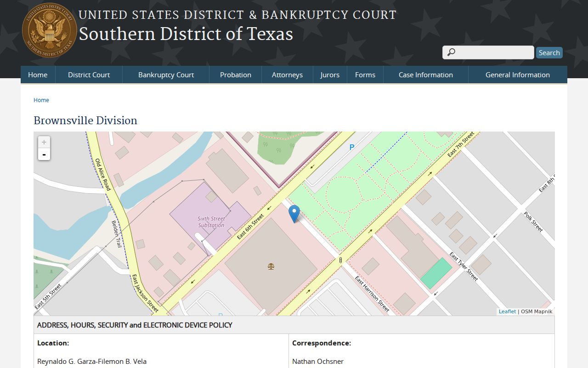Click the Location: label
This screenshot has height=368, width=588.
coord(53,343)
